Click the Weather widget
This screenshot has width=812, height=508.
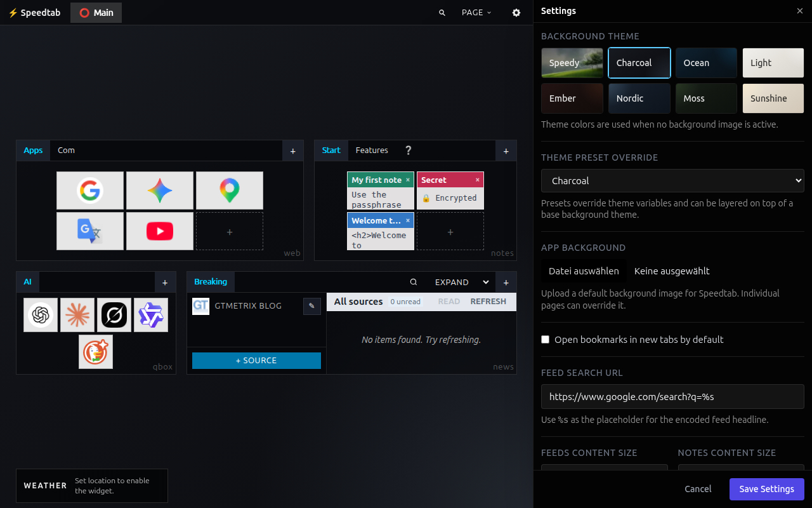pyautogui.click(x=92, y=486)
